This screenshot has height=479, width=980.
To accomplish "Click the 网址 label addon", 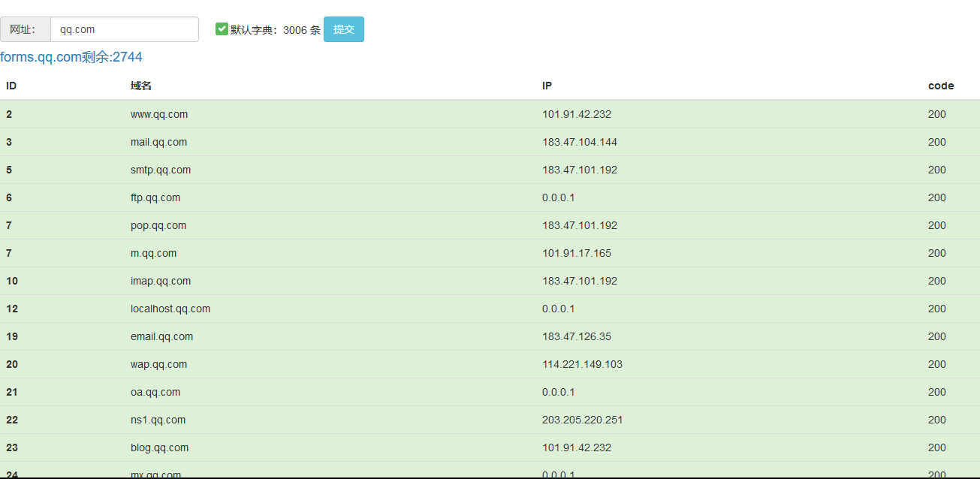I will point(26,30).
